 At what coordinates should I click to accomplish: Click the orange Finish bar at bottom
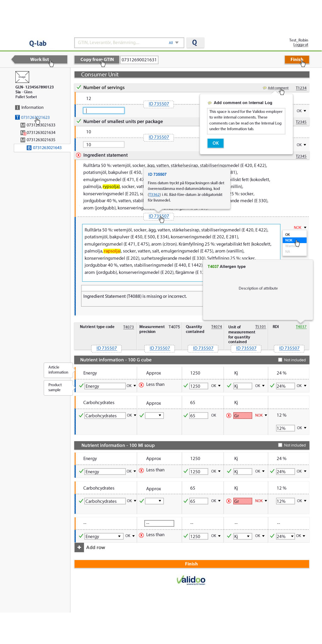(192, 564)
